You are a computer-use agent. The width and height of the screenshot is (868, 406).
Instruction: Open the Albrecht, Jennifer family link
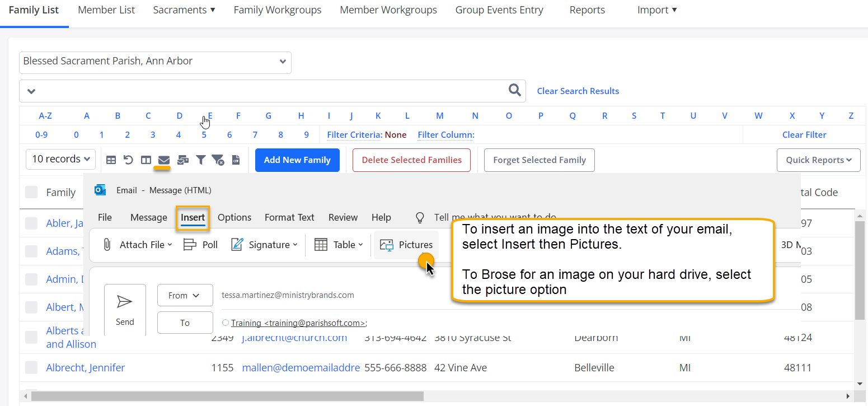[x=85, y=367]
